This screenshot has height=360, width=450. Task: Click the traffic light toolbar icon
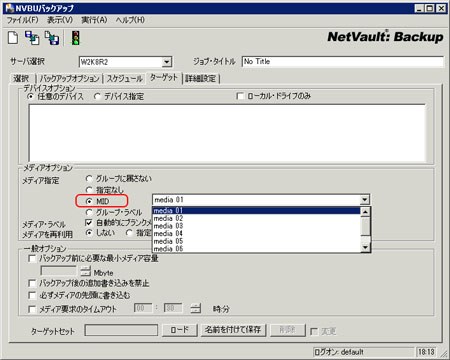76,38
